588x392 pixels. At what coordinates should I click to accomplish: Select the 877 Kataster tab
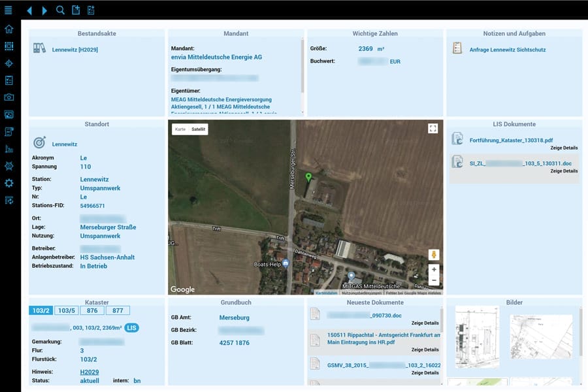click(118, 310)
